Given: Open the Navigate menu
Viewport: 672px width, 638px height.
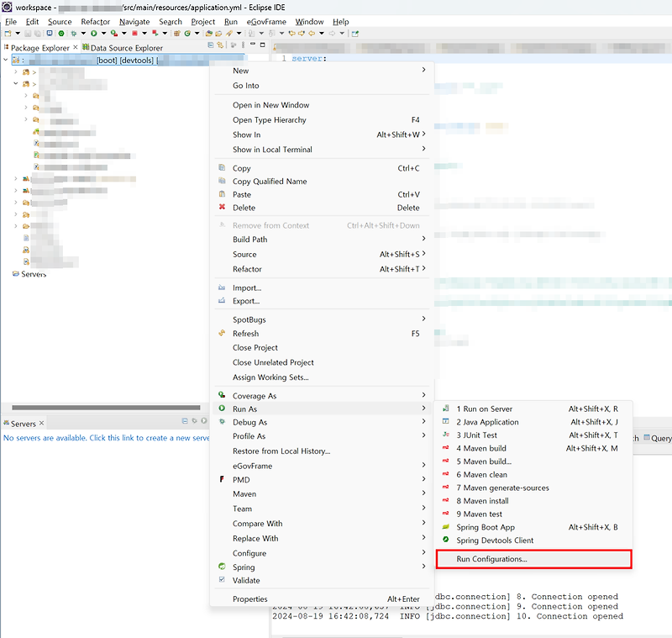Looking at the screenshot, I should point(134,22).
